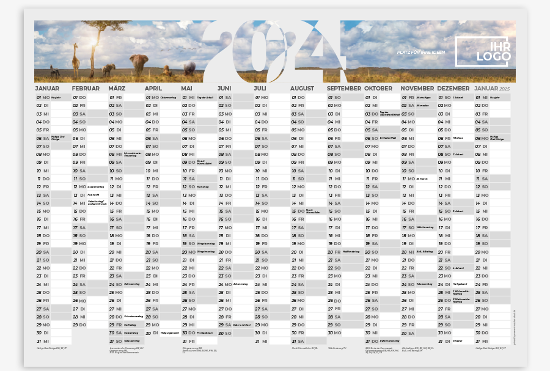Click the JULI month heading
The height and width of the screenshot is (371, 550).
pos(260,88)
